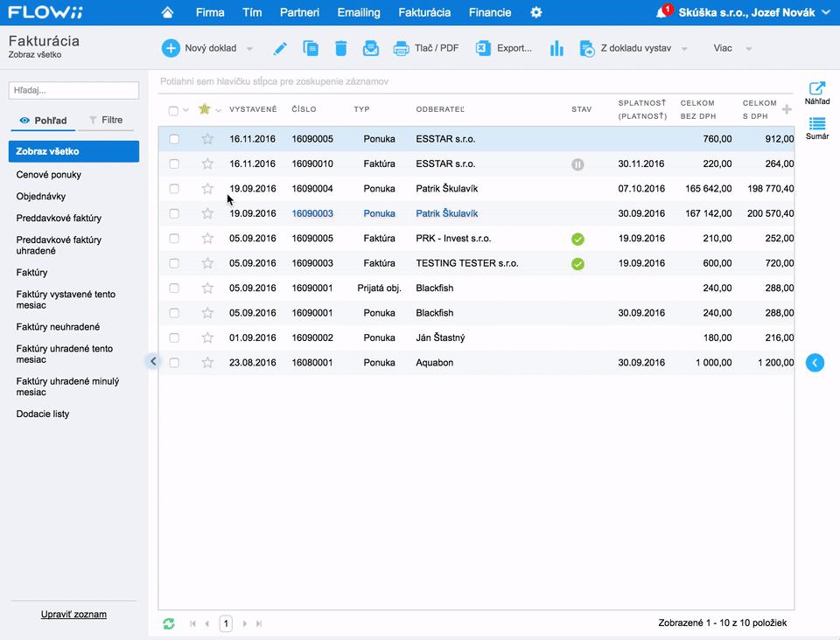Sort by the Vystavené column header
This screenshot has height=640, width=840.
click(x=253, y=109)
